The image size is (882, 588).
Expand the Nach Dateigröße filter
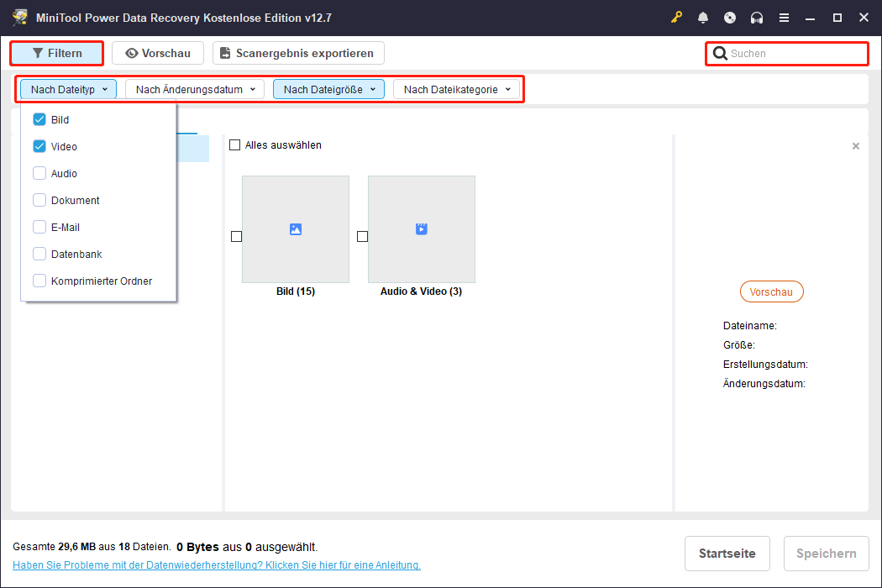pyautogui.click(x=328, y=88)
